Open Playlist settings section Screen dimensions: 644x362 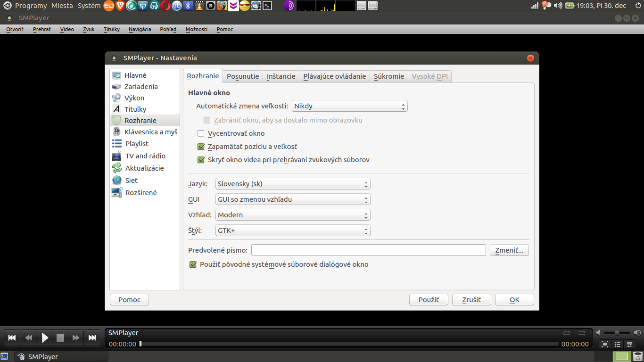point(145,143)
